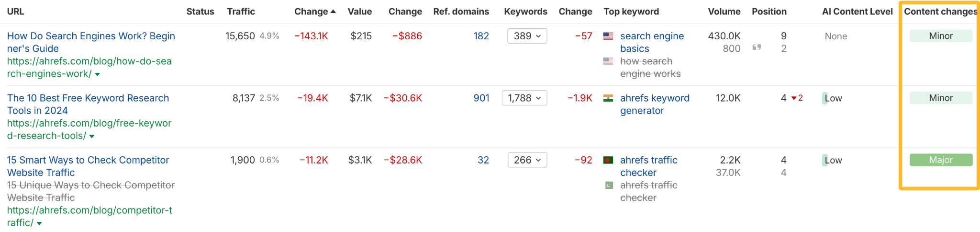This screenshot has height=232, width=980.
Task: Expand the how-do-search-engines-work URL menu
Action: coord(98,74)
